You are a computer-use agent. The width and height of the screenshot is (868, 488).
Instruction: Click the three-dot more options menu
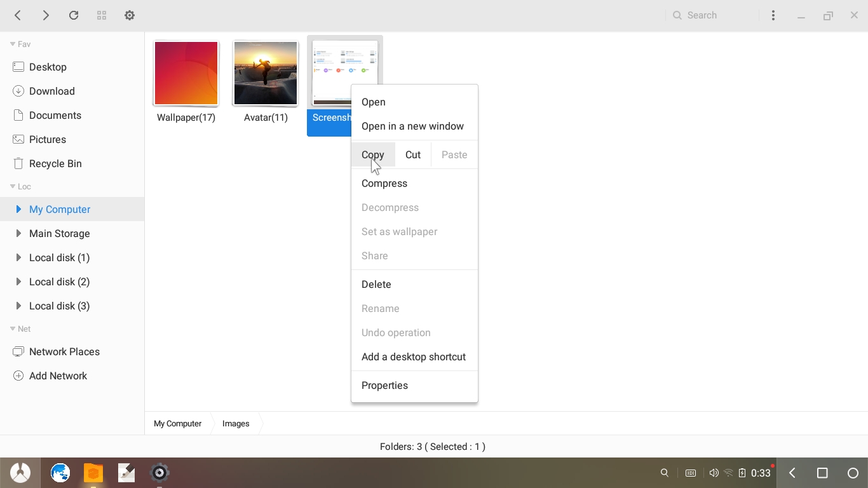[773, 15]
